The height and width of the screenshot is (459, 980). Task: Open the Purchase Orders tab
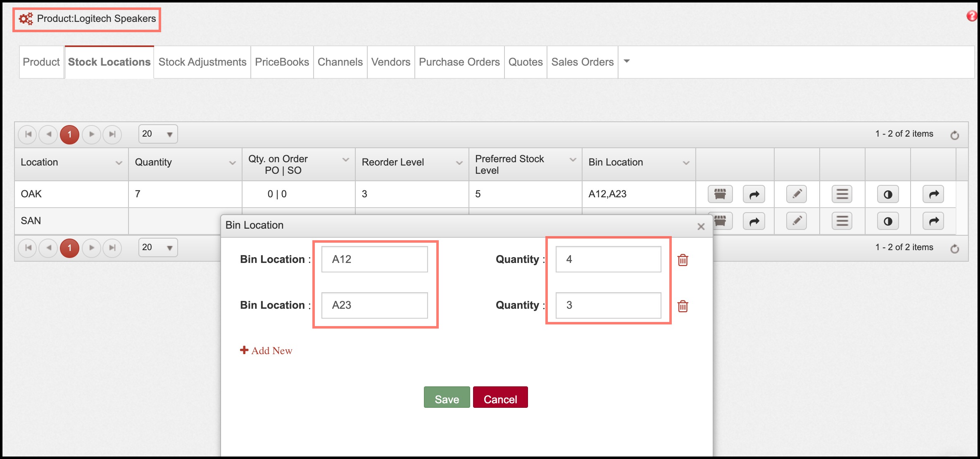coord(459,62)
